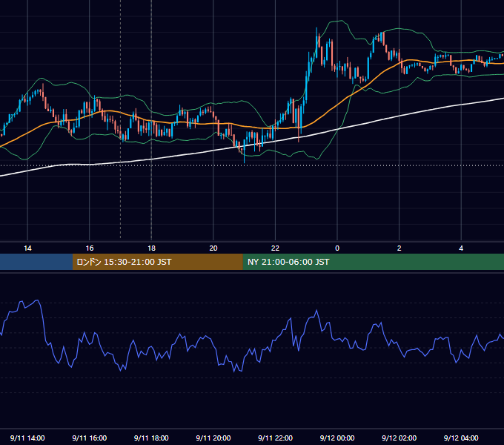Click the hour label 16 on the axis
Viewport: 504px width, 445px height.
pyautogui.click(x=90, y=248)
